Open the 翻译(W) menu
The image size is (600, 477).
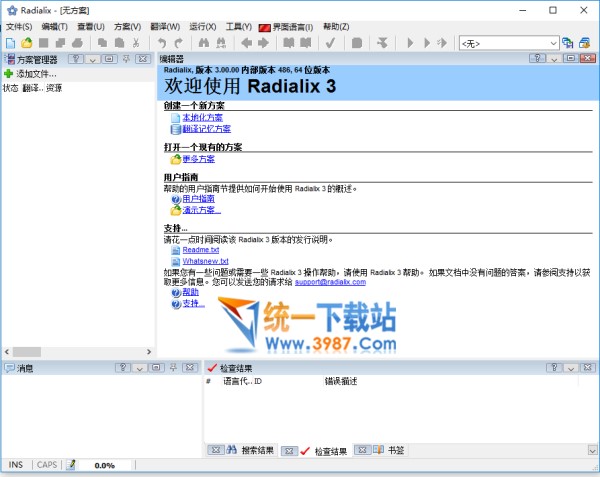[165, 27]
